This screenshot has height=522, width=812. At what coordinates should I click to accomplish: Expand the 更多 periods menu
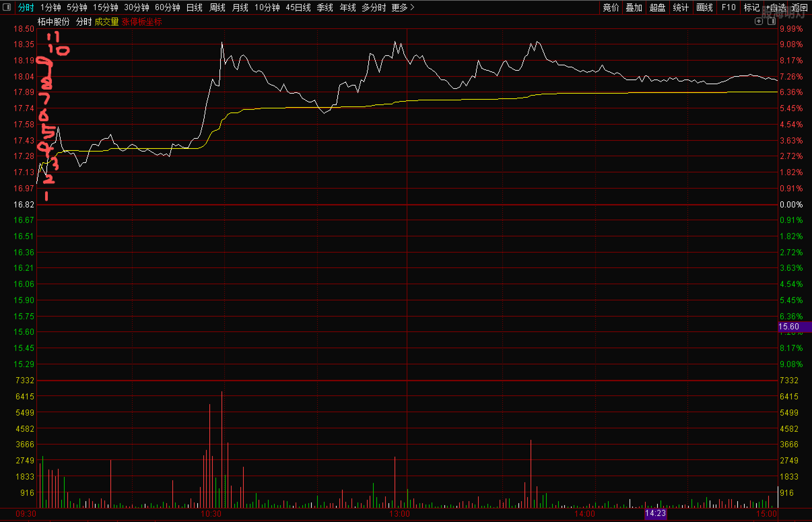[402, 7]
